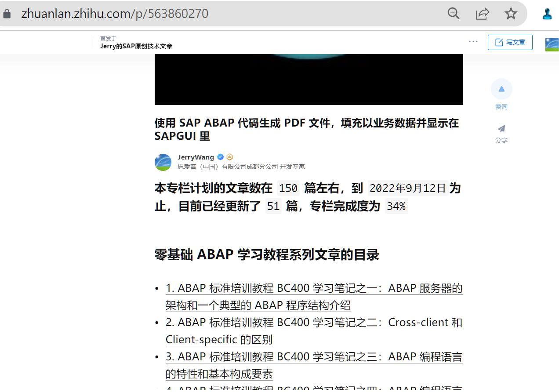
Task: Open BC400 学习笔记之一 article link
Action: pos(314,297)
